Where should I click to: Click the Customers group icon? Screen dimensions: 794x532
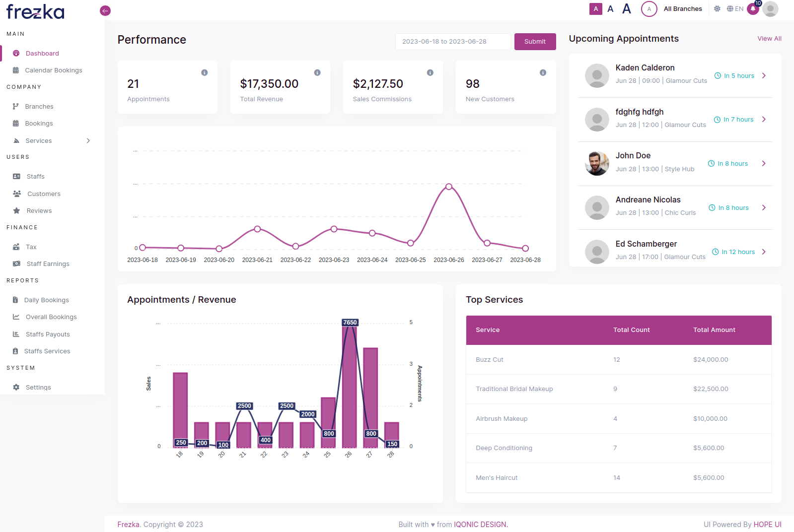(17, 194)
